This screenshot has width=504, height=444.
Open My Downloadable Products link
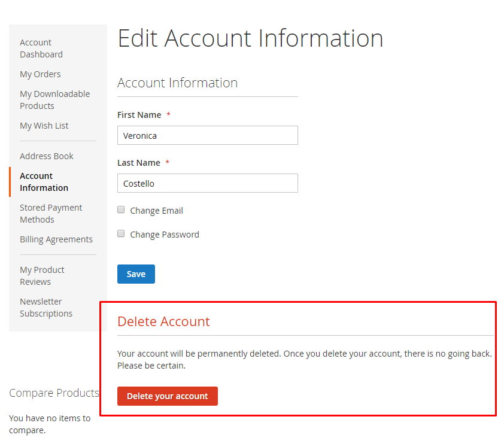coord(54,100)
